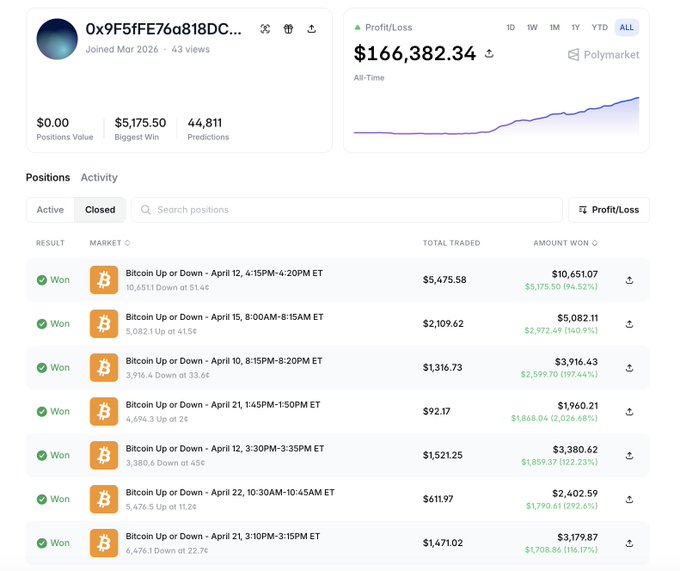Image resolution: width=680 pixels, height=571 pixels.
Task: Click the all-time profit chart line
Action: tap(496, 117)
